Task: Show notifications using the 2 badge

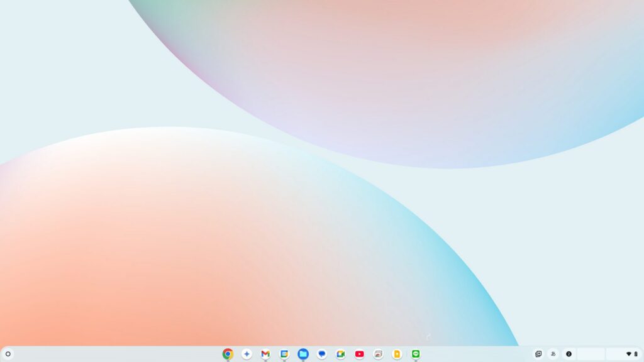Action: click(x=569, y=354)
